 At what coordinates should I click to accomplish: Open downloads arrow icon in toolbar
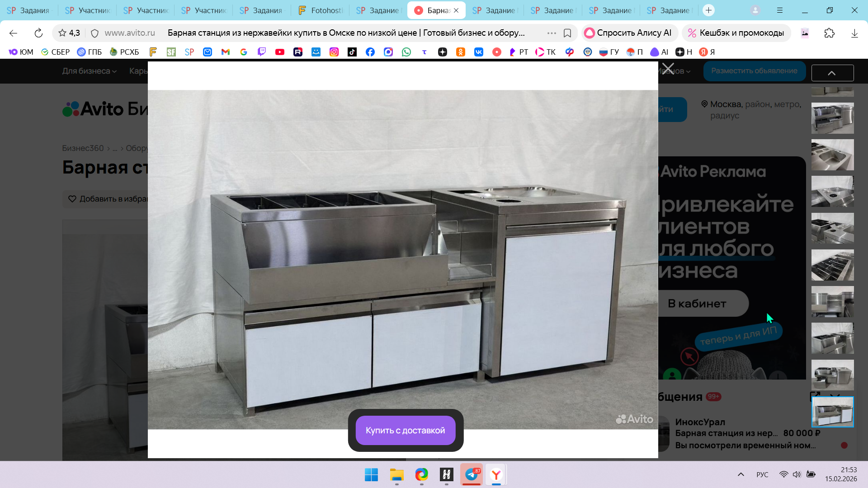tap(854, 33)
